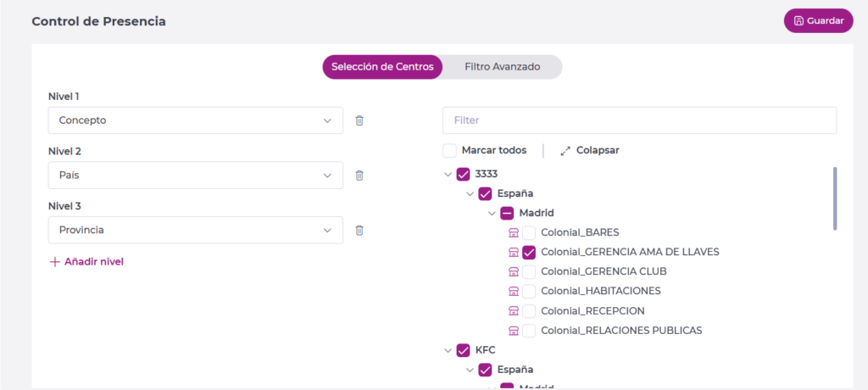
Task: Click the Colapsar arrows icon
Action: [565, 151]
